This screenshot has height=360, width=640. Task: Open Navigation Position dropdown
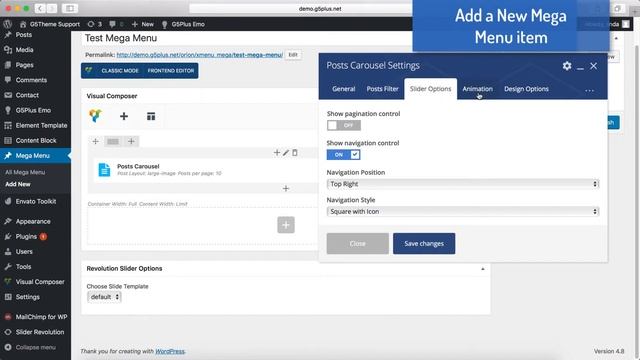point(463,184)
